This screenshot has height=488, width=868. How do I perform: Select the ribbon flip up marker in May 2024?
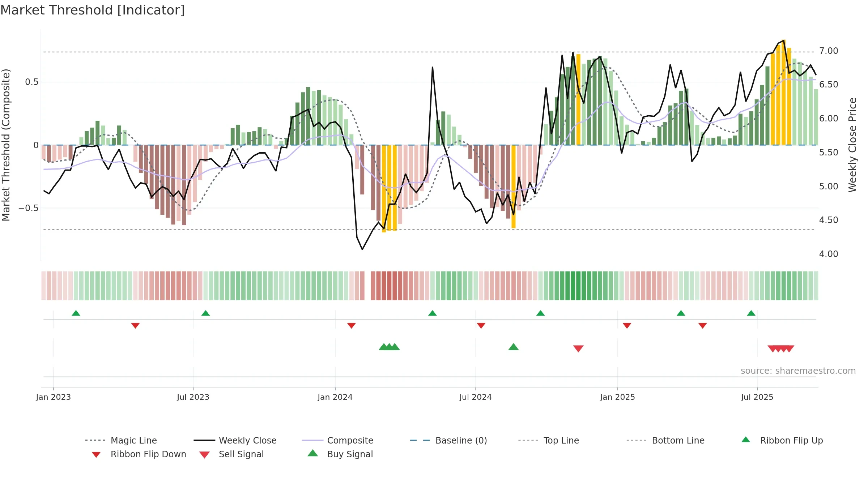tap(433, 313)
